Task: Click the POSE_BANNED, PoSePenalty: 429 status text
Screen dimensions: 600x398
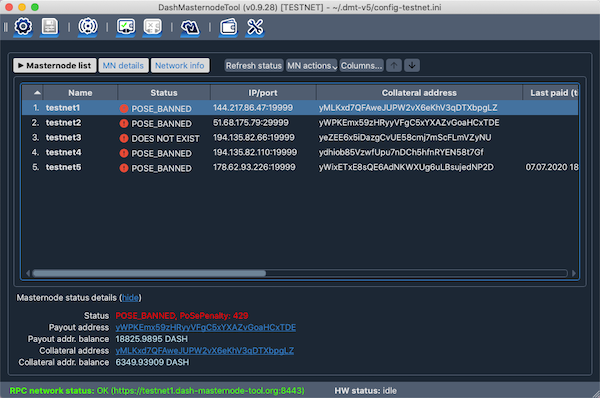Action: [x=182, y=316]
